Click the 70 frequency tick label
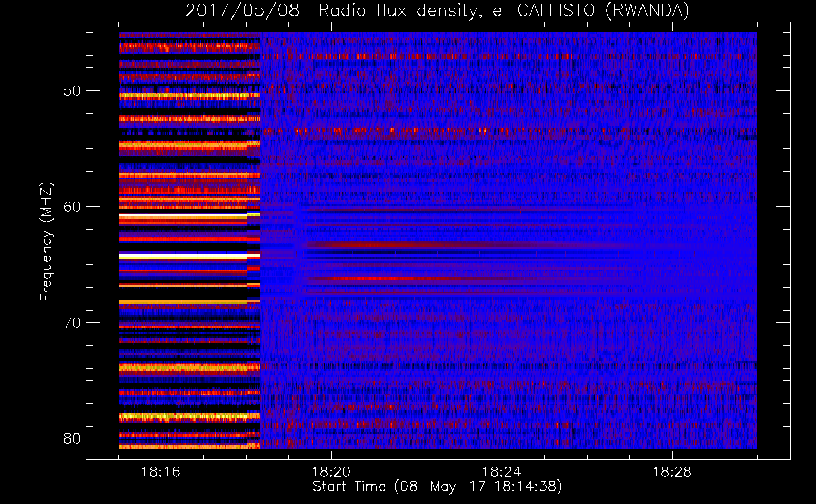 click(x=72, y=323)
